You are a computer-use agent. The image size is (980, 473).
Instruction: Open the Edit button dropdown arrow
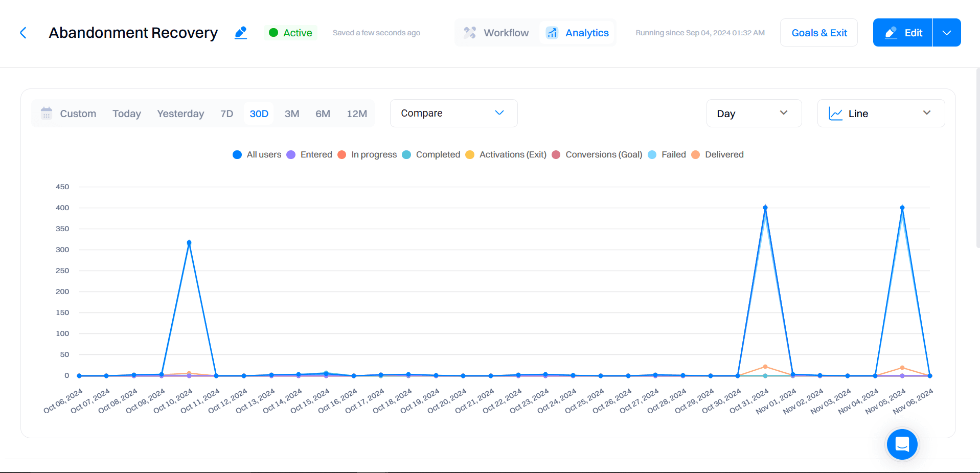pyautogui.click(x=947, y=33)
